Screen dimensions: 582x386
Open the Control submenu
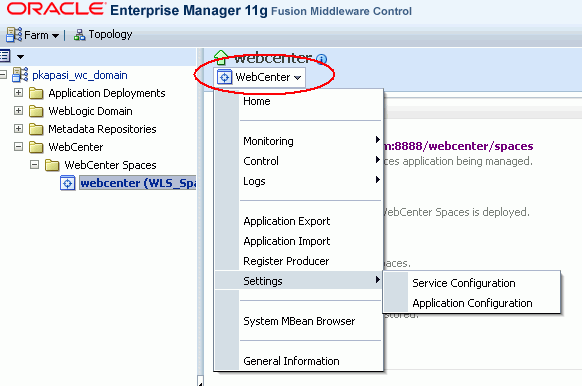298,161
